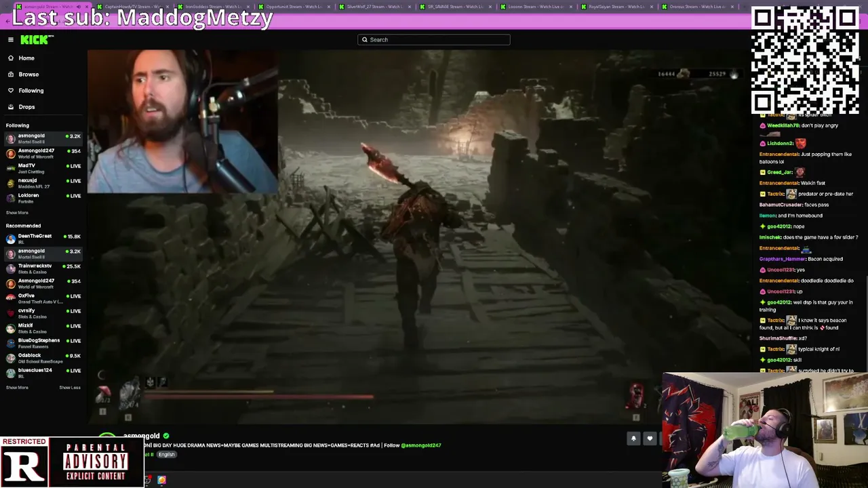Open Following page in sidebar
The image size is (868, 488).
coord(31,90)
